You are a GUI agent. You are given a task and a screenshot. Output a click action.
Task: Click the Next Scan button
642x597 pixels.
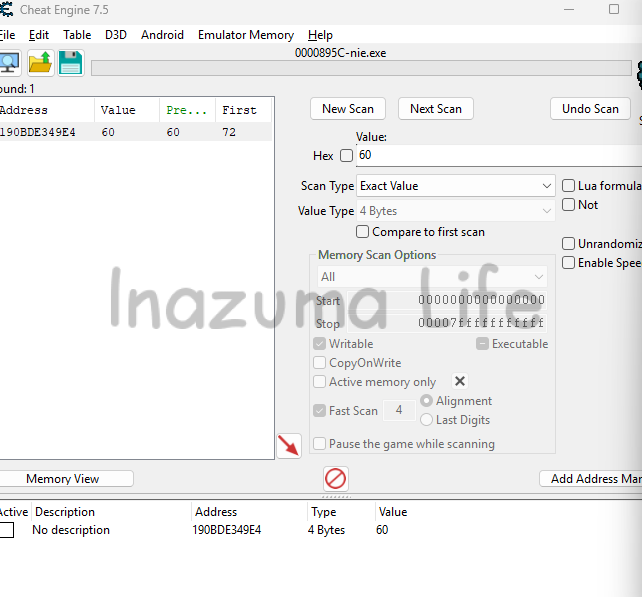(436, 109)
